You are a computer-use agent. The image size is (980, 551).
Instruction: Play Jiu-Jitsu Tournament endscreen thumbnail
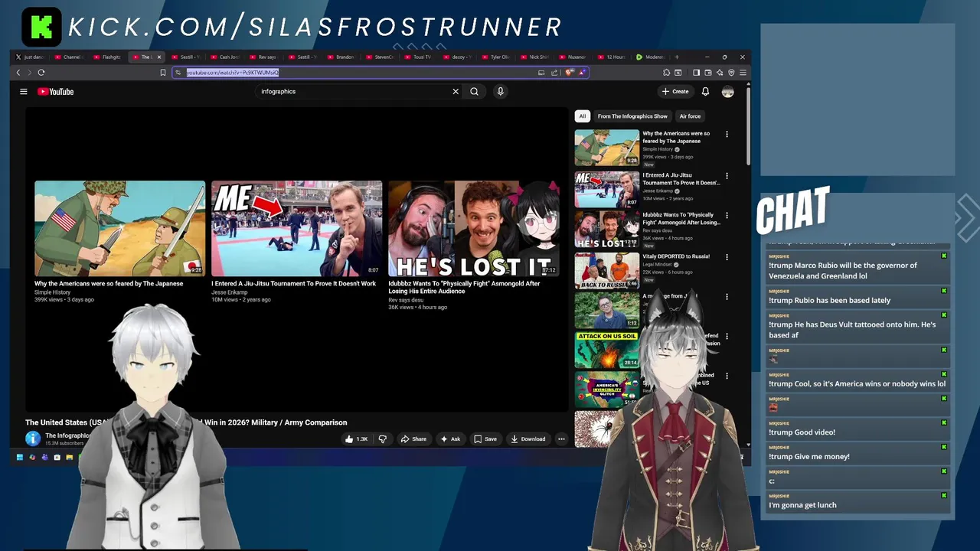coord(296,228)
